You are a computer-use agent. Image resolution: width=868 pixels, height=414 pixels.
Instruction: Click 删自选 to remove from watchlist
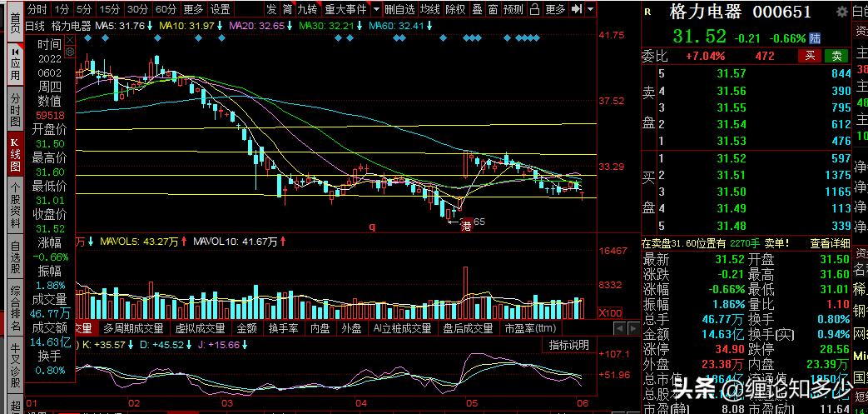[399, 9]
